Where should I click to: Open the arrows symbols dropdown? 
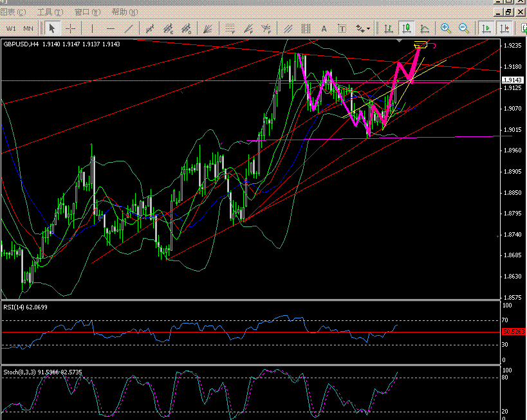pyautogui.click(x=363, y=28)
